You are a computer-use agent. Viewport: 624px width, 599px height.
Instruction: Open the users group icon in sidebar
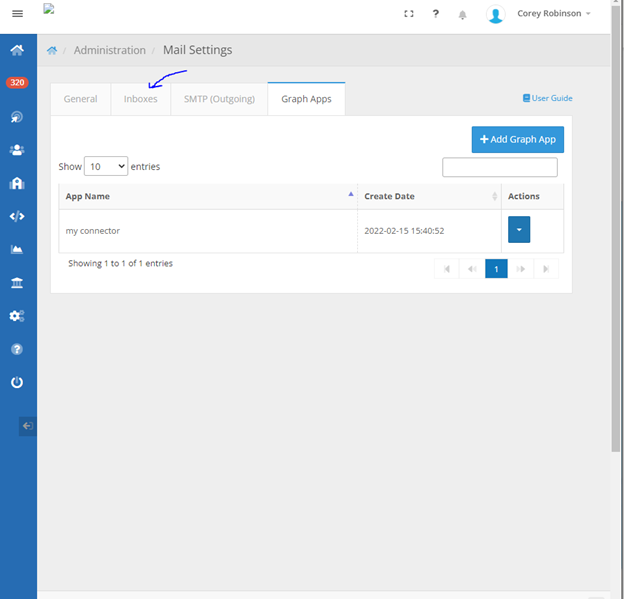[17, 150]
